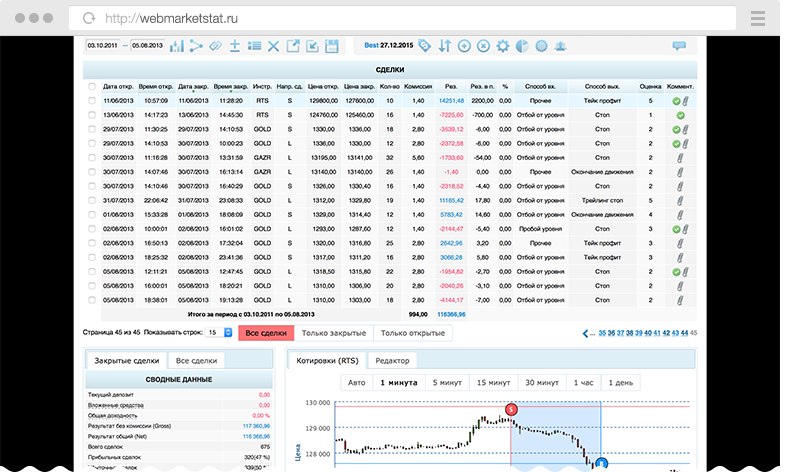The height and width of the screenshot is (472, 800).
Task: Click the tag icon beside Best date
Action: (424, 46)
